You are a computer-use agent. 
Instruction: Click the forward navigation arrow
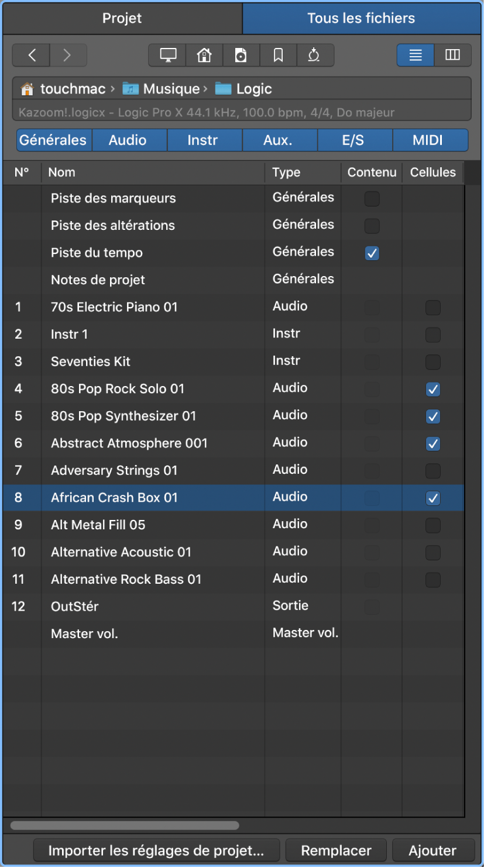tap(68, 55)
